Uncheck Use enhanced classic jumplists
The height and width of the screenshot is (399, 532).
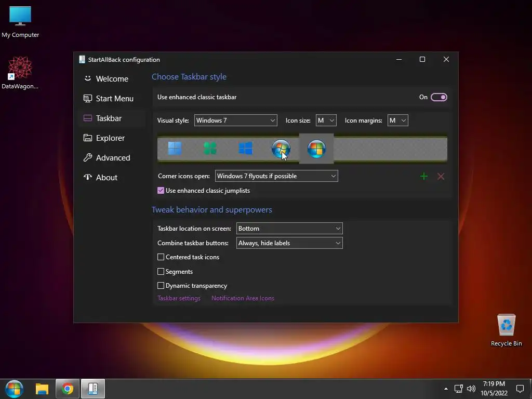(161, 191)
